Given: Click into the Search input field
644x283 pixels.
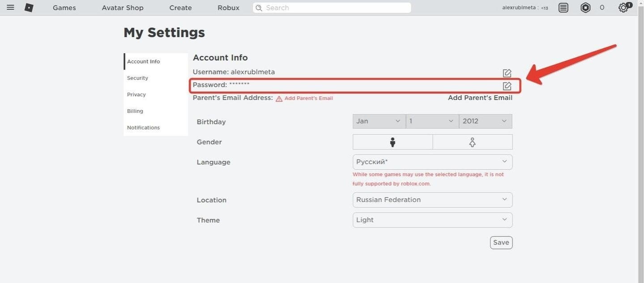Looking at the screenshot, I should (332, 8).
